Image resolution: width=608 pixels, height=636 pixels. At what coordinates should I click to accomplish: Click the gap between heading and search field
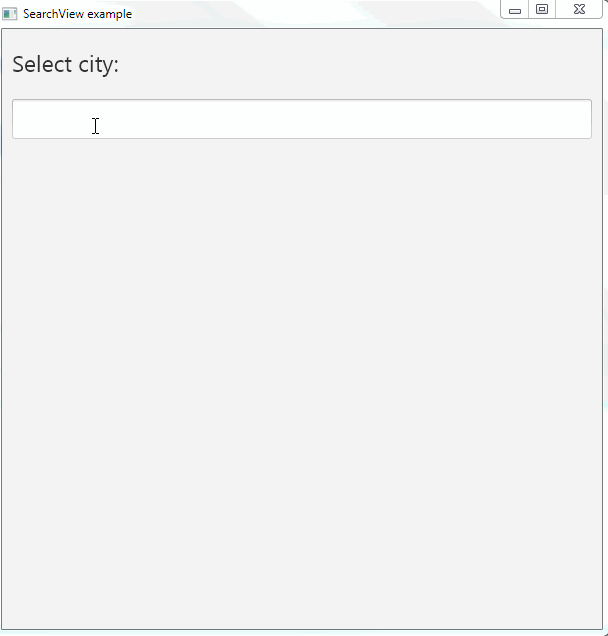301,89
